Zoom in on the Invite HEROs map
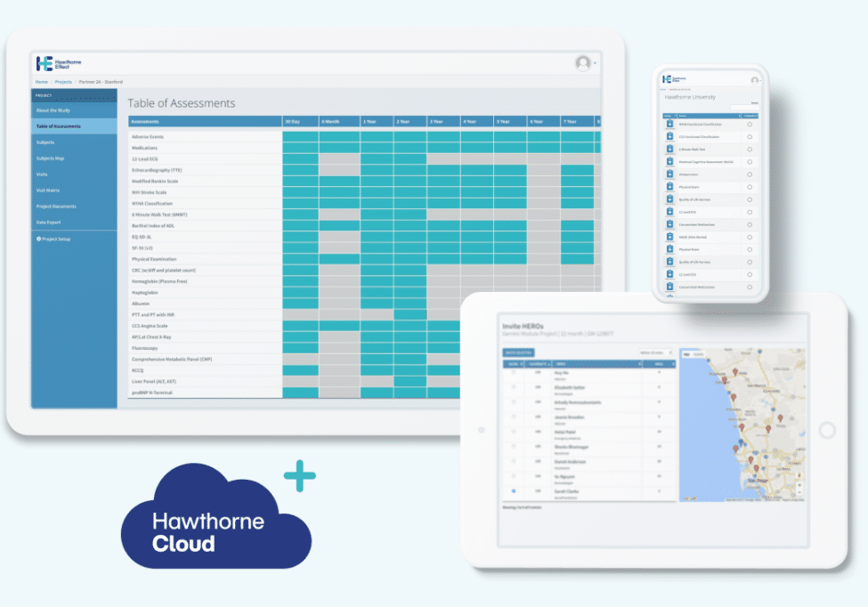Viewport: 868px width, 607px height. pos(799,485)
